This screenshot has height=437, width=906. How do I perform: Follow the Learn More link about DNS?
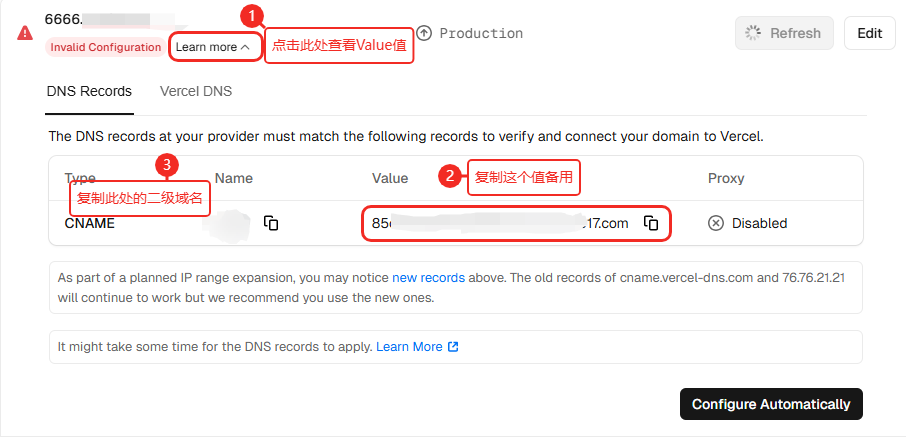(409, 347)
